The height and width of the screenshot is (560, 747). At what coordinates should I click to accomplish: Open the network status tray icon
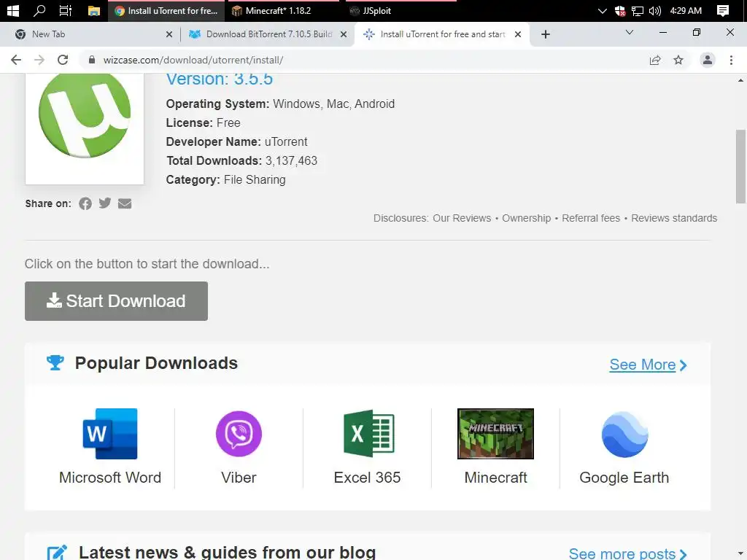click(x=638, y=10)
